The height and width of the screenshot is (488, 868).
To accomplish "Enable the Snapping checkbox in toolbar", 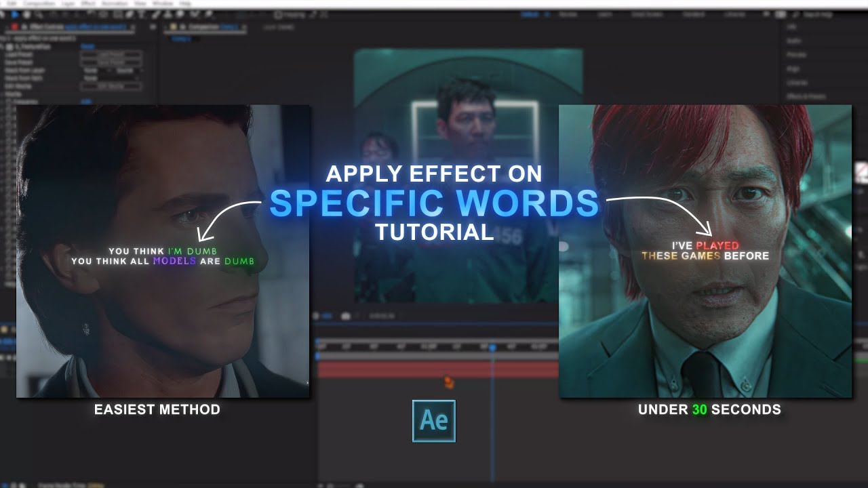I will click(x=279, y=14).
